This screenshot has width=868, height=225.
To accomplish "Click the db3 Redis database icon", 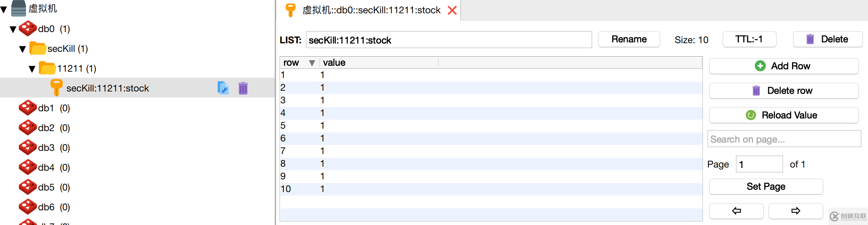I will pyautogui.click(x=28, y=147).
